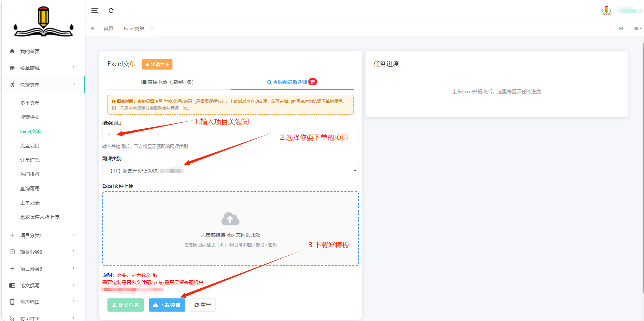Open the 网课类别 dropdown

pyautogui.click(x=230, y=170)
